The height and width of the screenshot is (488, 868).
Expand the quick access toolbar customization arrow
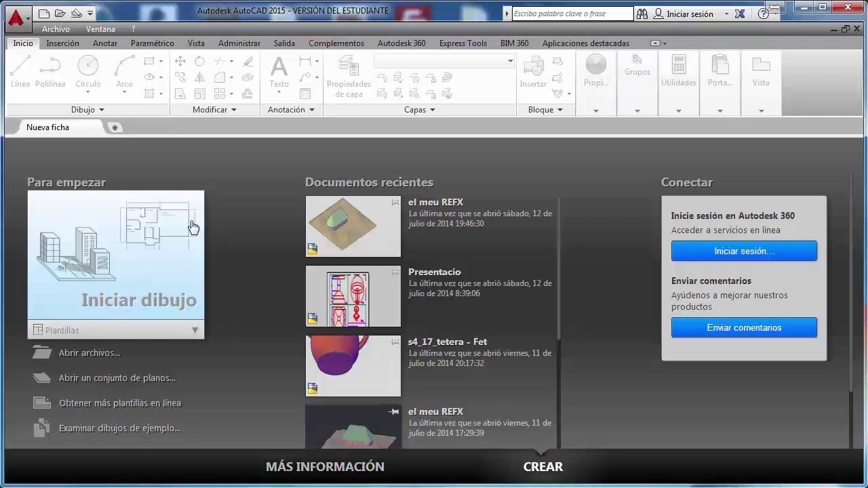90,14
